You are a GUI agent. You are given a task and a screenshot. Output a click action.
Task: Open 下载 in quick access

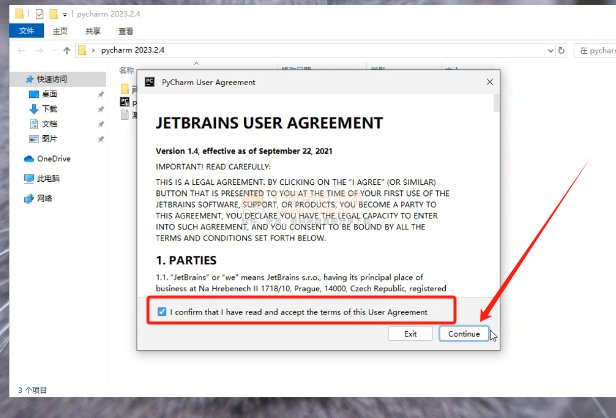tap(50, 109)
